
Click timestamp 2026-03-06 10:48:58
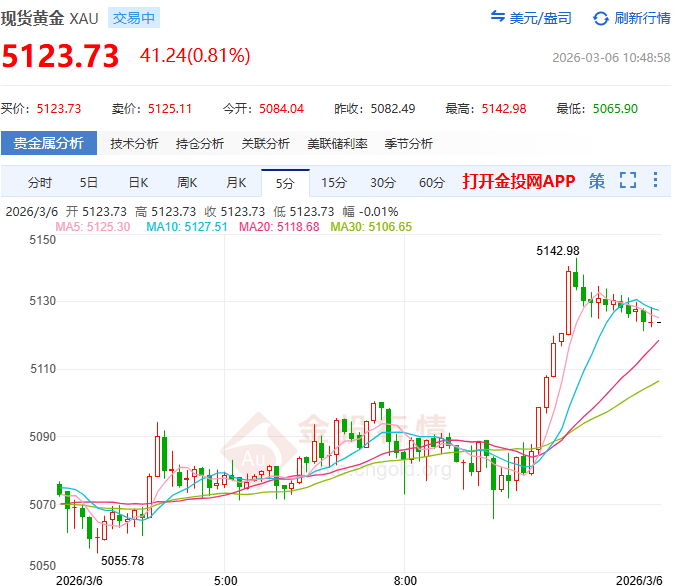[x=611, y=58]
